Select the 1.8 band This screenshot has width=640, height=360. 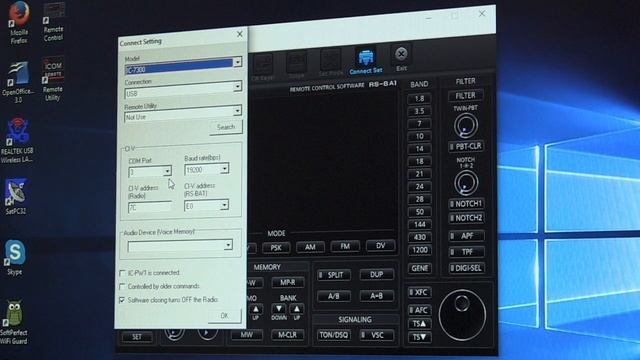click(x=419, y=99)
